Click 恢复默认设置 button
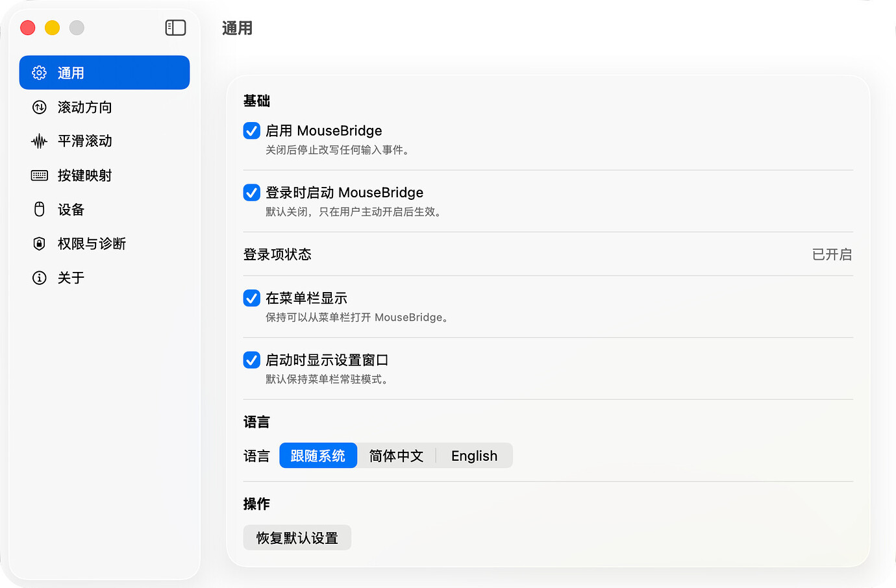This screenshot has width=896, height=588. (x=297, y=537)
